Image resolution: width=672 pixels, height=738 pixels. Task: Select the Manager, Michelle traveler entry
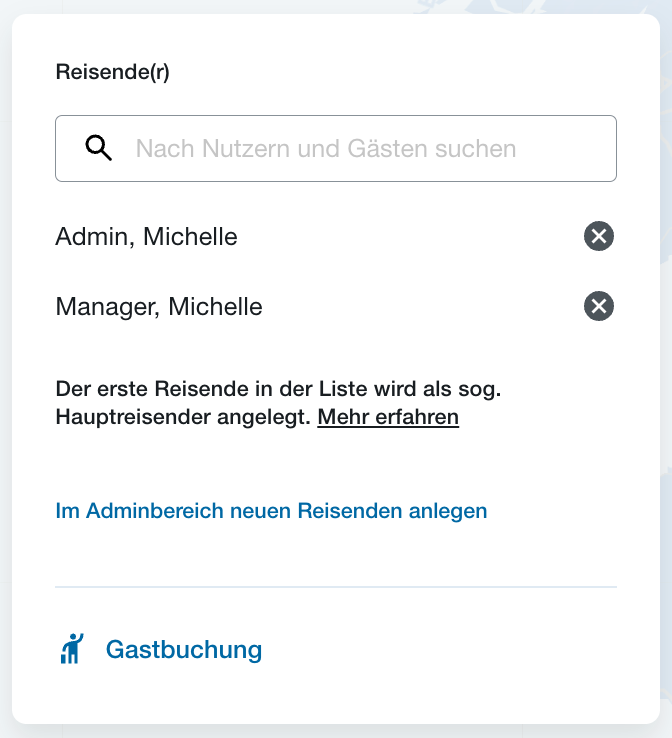159,307
